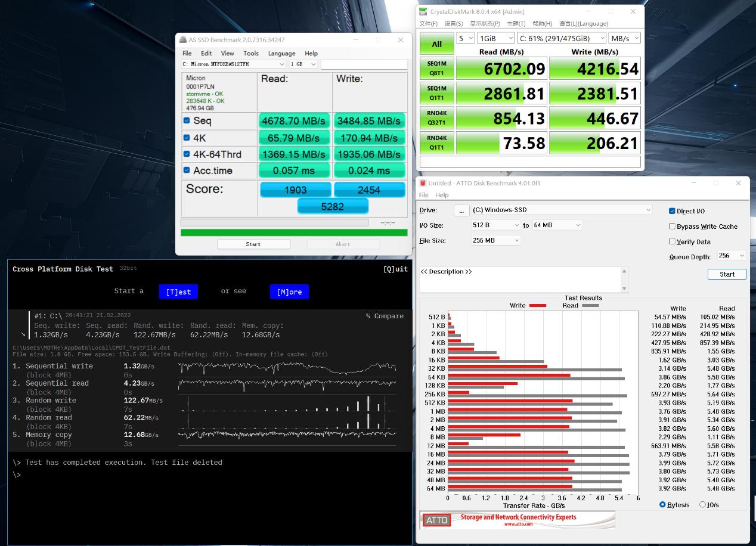756x546 pixels.
Task: Open the Tools menu in AS SSD Benchmark
Action: (251, 53)
